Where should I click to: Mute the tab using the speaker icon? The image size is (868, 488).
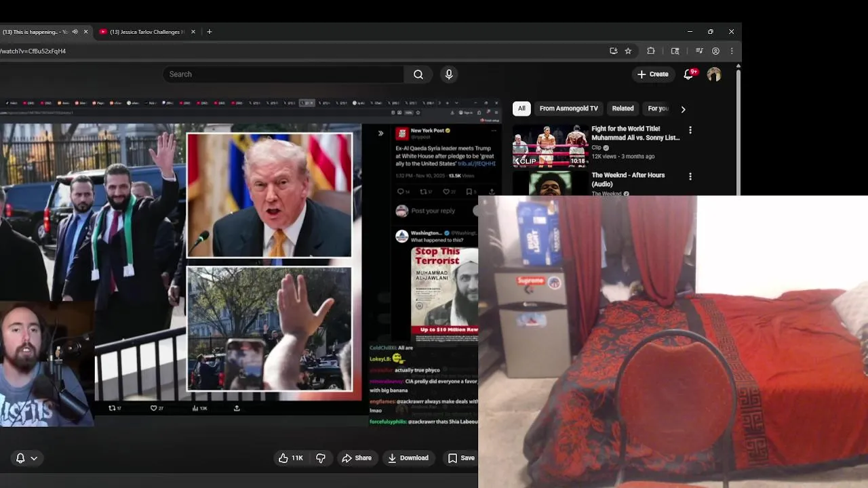(75, 32)
